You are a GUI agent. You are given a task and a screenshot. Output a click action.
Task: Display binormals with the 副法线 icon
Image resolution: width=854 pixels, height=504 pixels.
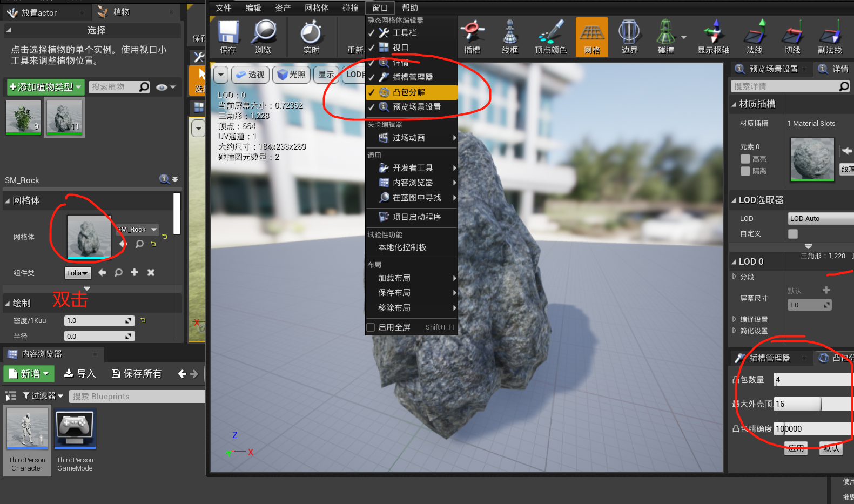pos(830,37)
